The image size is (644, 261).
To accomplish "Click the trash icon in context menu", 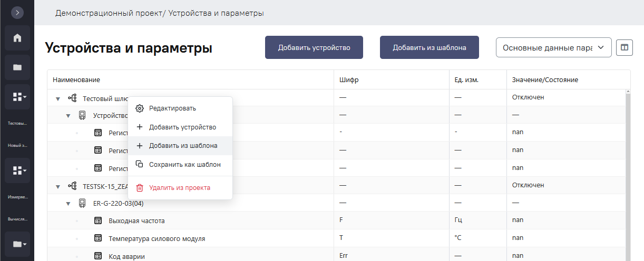I will tap(140, 188).
